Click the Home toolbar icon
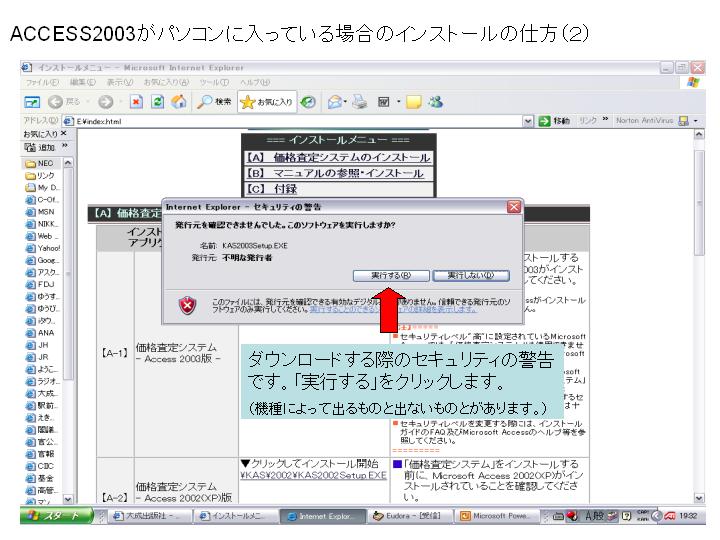720x540 pixels. [x=179, y=101]
